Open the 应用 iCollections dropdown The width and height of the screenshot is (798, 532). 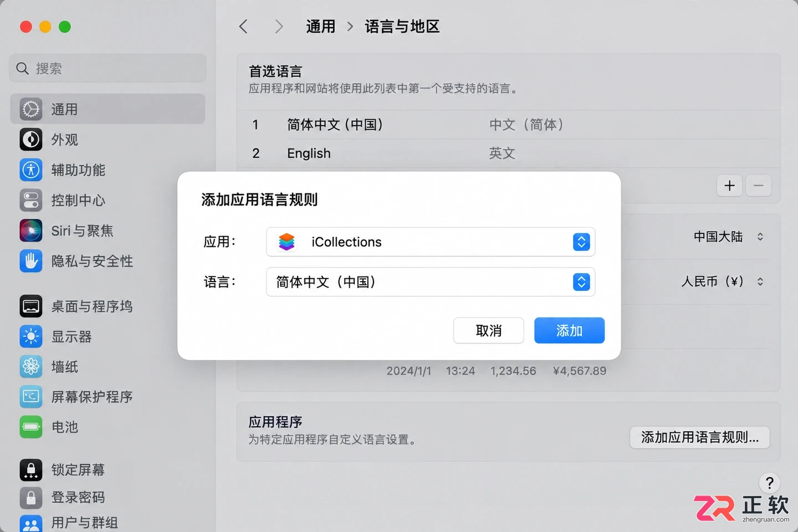point(431,242)
